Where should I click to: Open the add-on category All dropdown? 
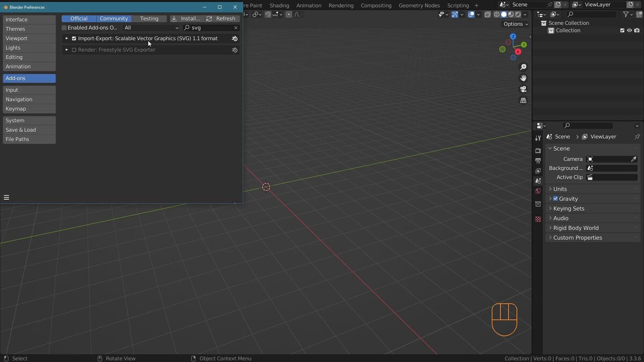(x=151, y=28)
